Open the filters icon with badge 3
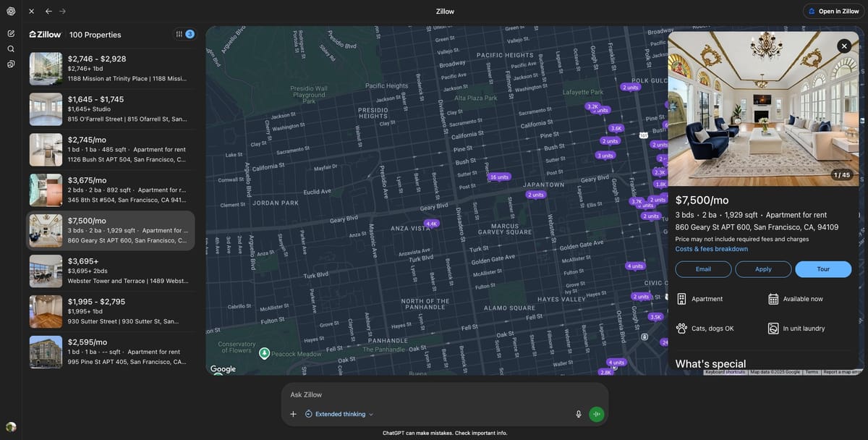This screenshot has width=868, height=440. pyautogui.click(x=184, y=34)
